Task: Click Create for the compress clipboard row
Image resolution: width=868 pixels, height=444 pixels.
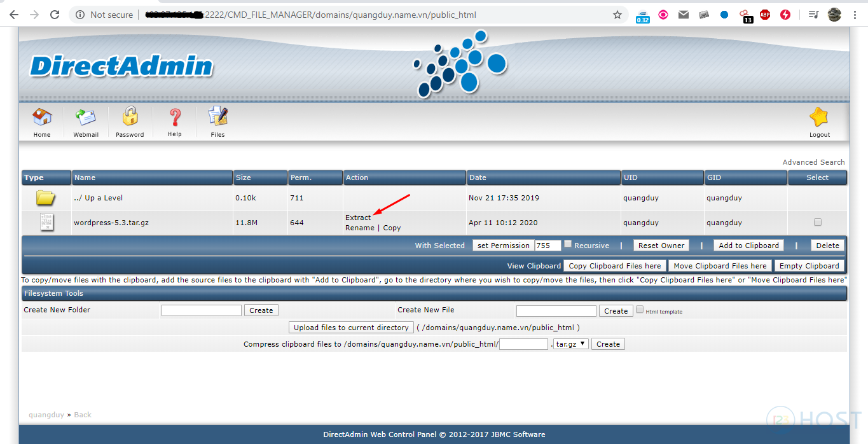Action: [608, 344]
